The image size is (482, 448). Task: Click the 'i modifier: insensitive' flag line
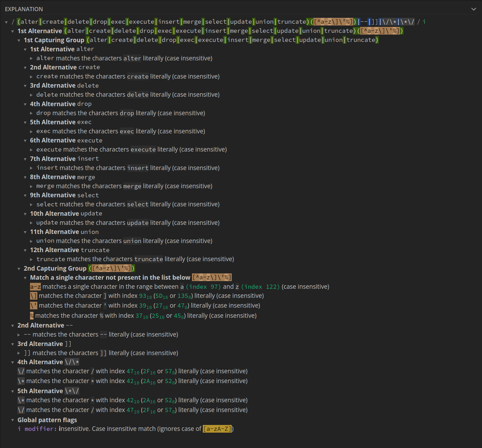click(x=126, y=429)
